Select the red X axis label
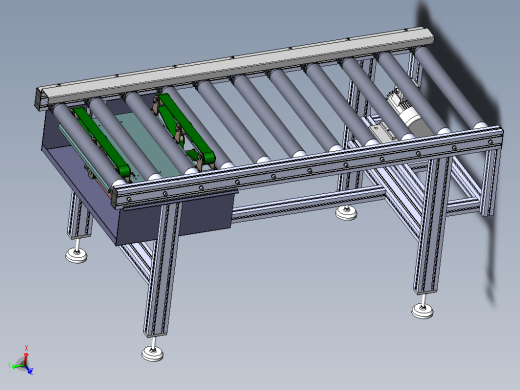Viewport: 520px width, 390px height. pos(26,348)
